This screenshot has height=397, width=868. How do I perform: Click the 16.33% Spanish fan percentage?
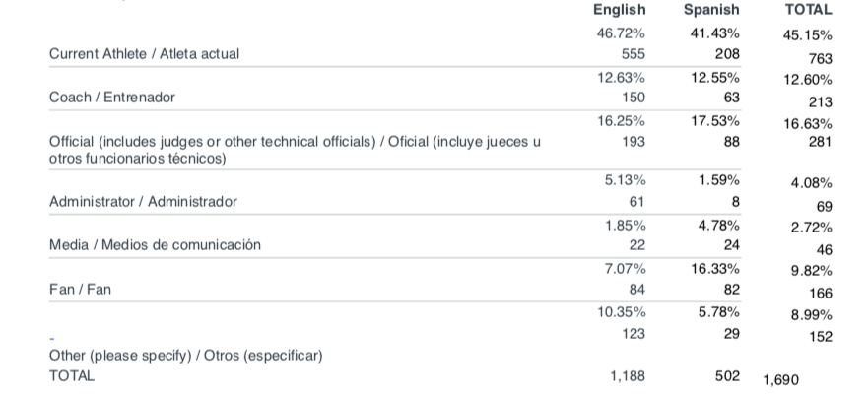[714, 269]
